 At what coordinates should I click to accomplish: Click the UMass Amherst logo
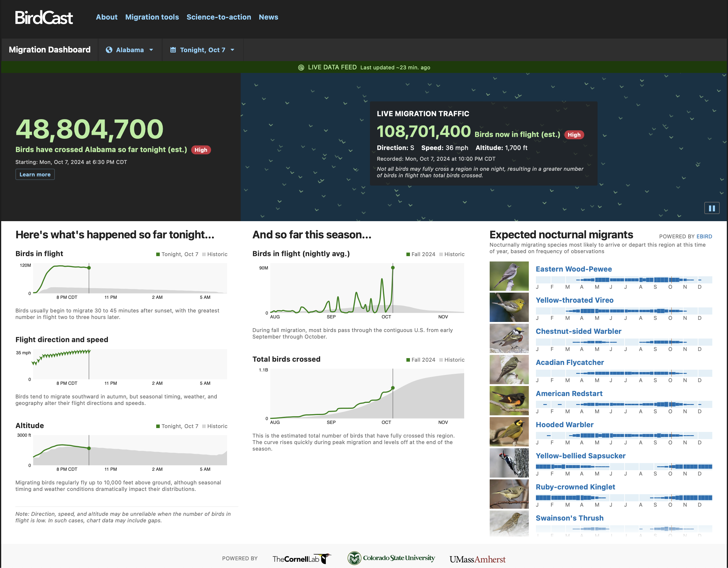coord(477,559)
